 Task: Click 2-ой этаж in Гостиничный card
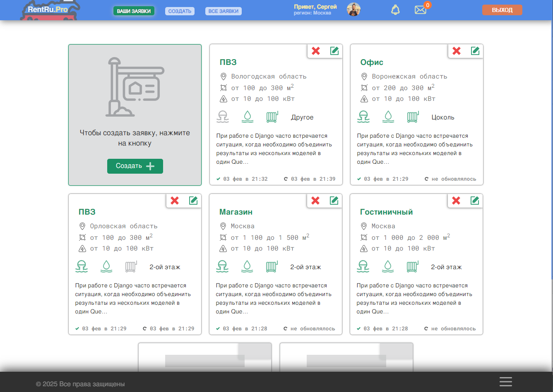[446, 267]
